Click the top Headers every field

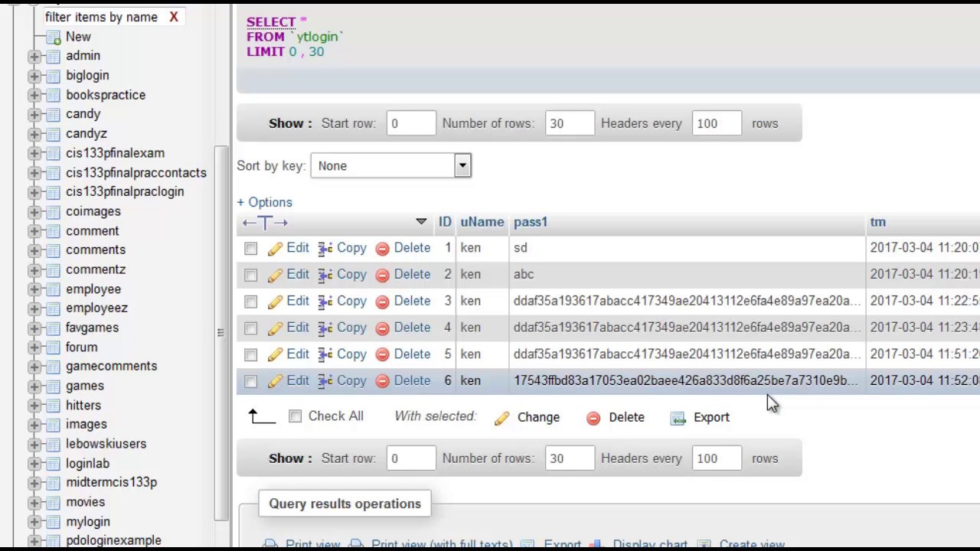click(717, 123)
